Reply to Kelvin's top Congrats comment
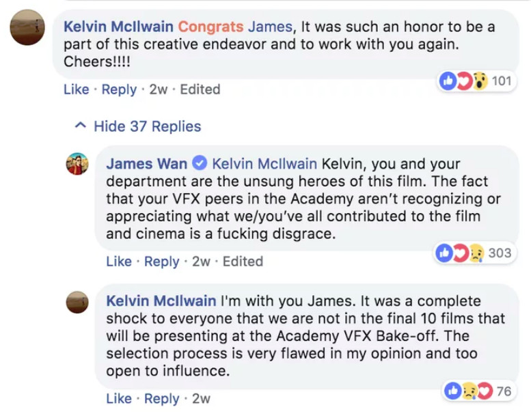531x420 pixels. pyautogui.click(x=119, y=89)
